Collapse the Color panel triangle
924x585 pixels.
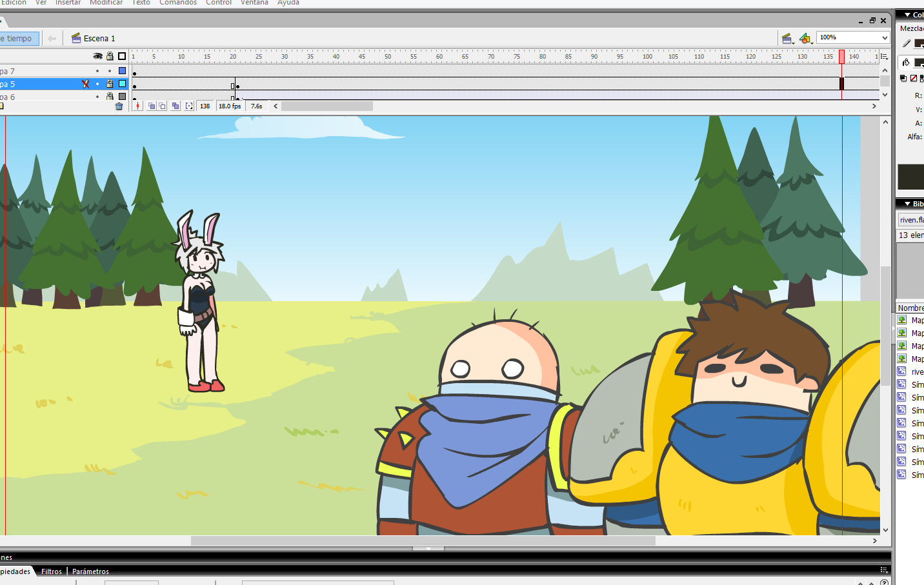coord(907,15)
